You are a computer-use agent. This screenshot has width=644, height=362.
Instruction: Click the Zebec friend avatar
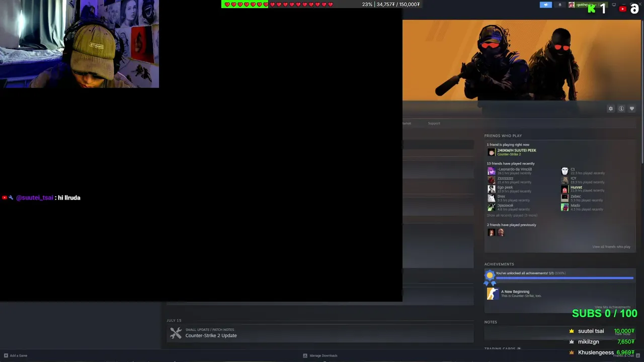tap(565, 198)
